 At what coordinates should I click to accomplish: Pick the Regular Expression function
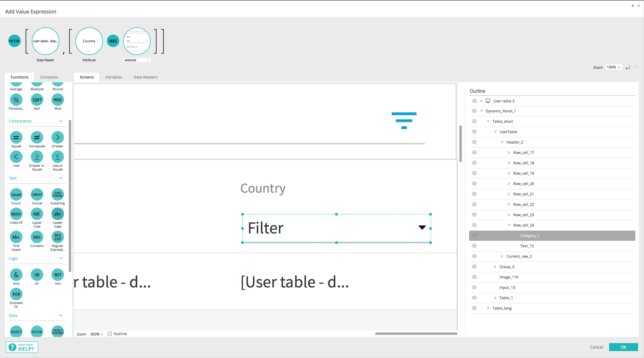point(58,237)
